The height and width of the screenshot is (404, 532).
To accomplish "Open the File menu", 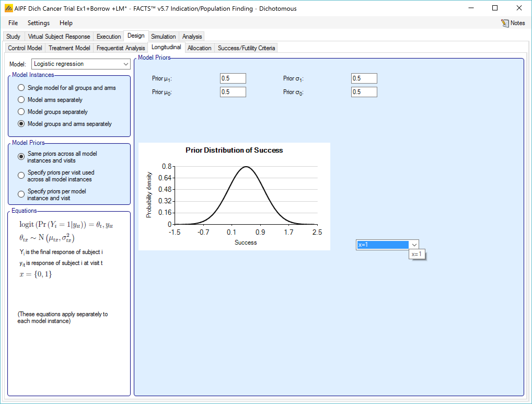I will click(13, 23).
